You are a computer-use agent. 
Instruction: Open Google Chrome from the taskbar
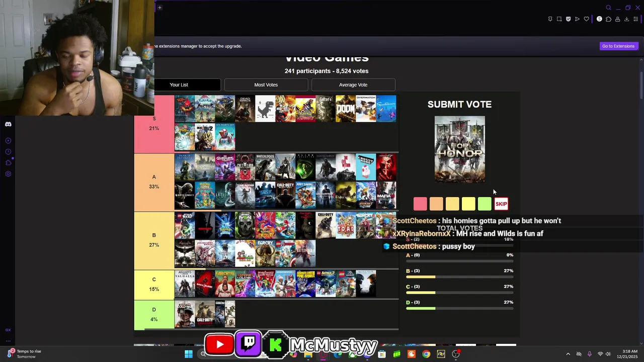[x=426, y=354]
